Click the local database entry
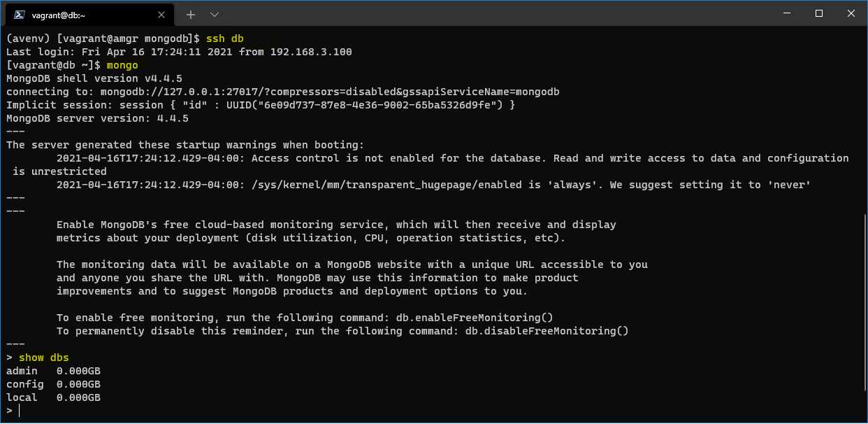 coord(21,397)
